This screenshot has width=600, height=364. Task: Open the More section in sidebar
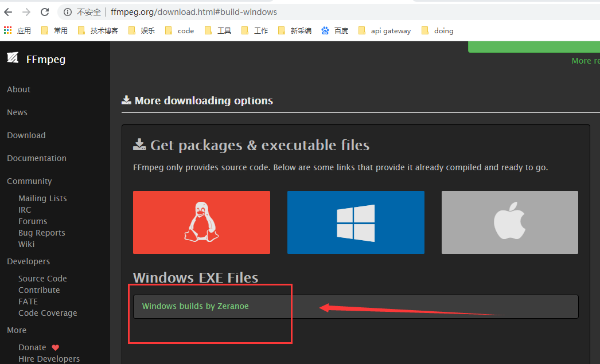click(x=17, y=330)
